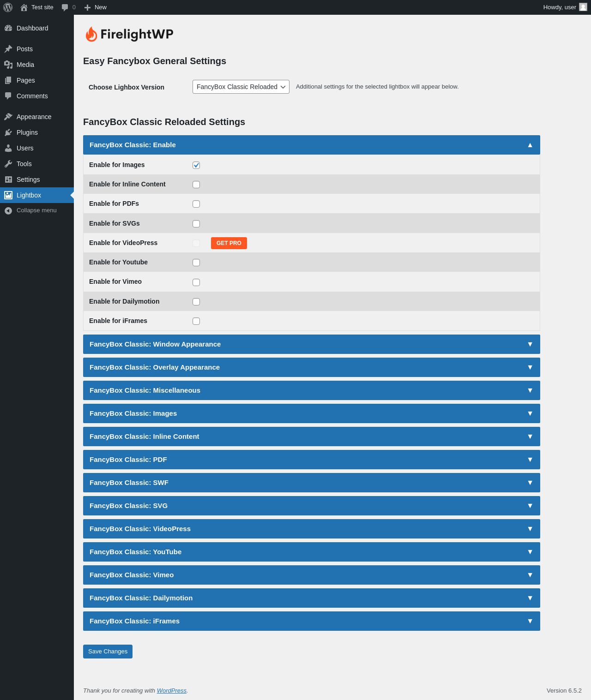Open Settings menu item in sidebar
Viewport: 591px width, 700px height.
pos(37,179)
